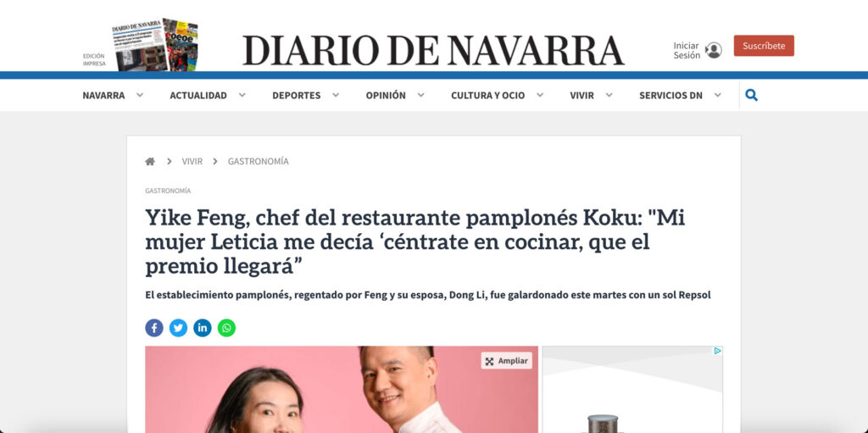The image size is (868, 433).
Task: Open the Cultura y Ocio menu
Action: coord(487,95)
